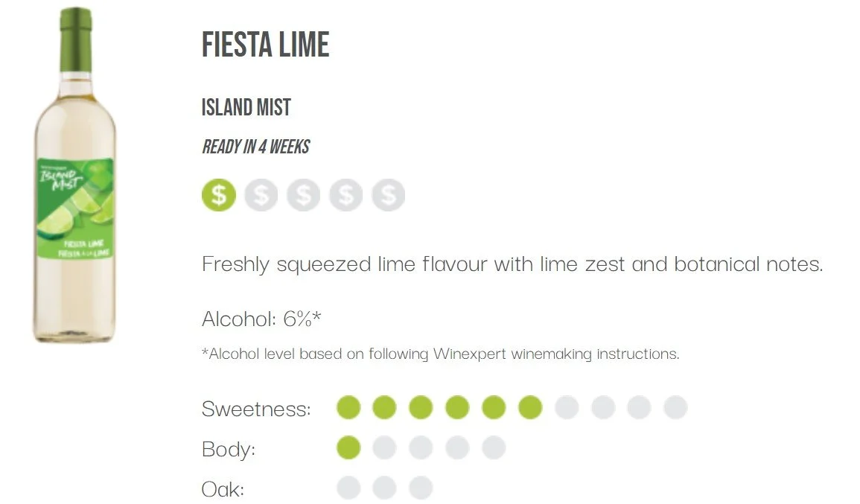Click the seventh grey Sweetness dot

pyautogui.click(x=567, y=407)
